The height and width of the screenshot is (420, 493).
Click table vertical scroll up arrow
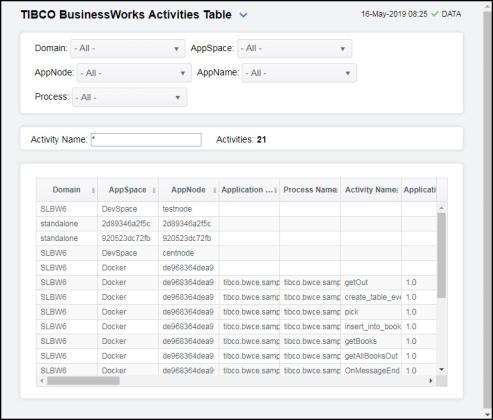(x=442, y=208)
